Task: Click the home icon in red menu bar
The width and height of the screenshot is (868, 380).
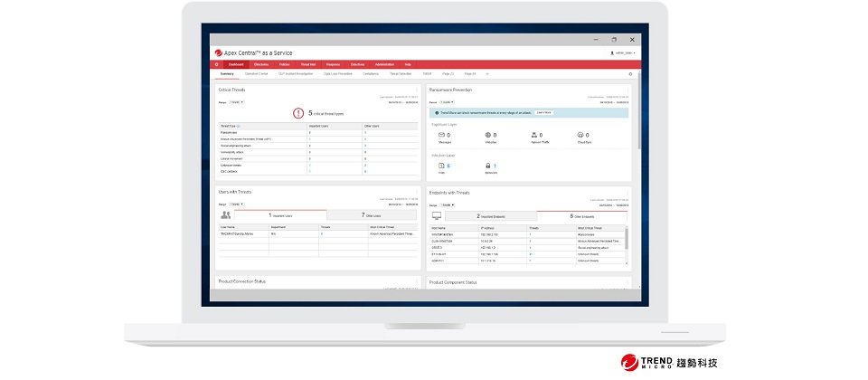Action: point(217,64)
